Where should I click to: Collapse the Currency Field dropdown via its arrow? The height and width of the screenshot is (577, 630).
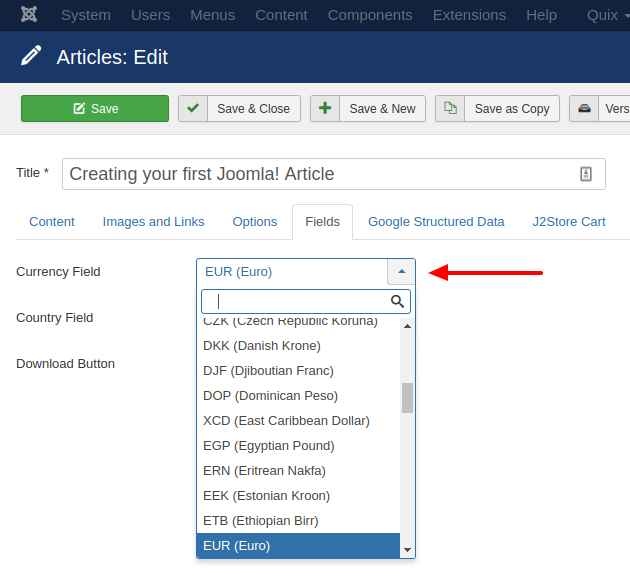pos(401,272)
